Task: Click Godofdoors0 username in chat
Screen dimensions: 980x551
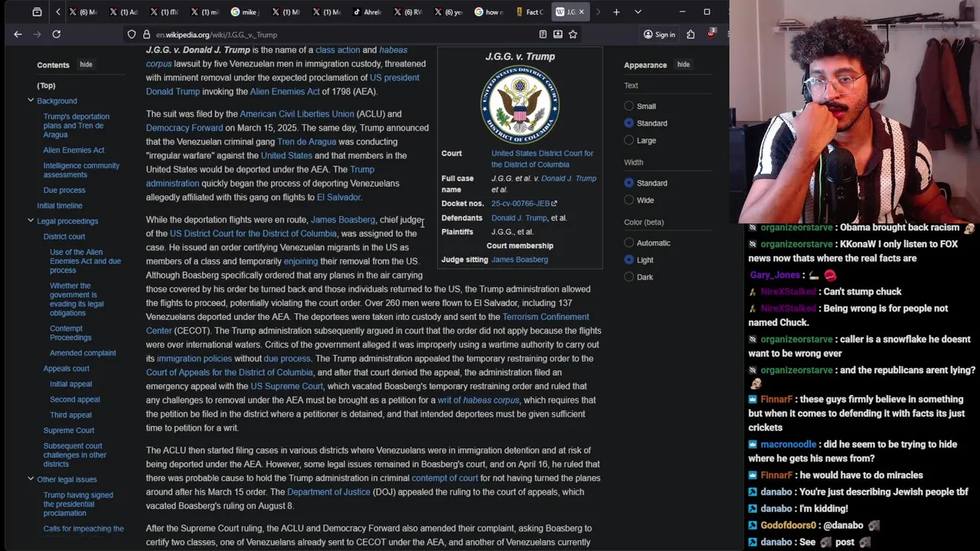Action: [789, 526]
